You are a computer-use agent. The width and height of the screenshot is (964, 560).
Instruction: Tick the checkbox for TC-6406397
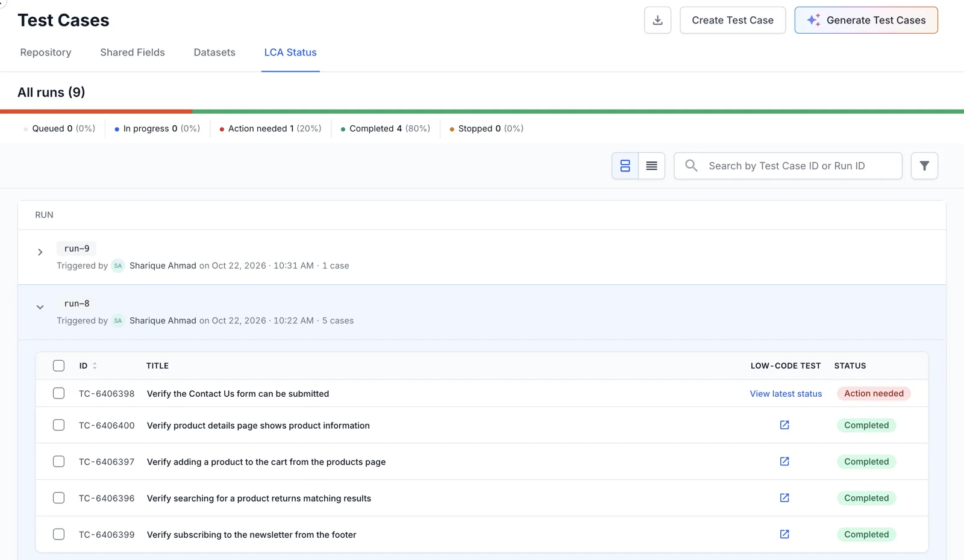[x=58, y=461]
